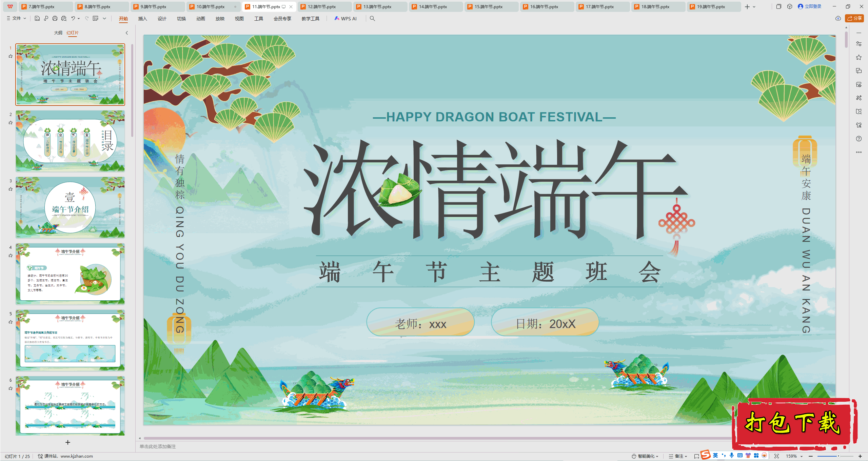This screenshot has width=868, height=461.
Task: Open Print Preview icon
Action: point(64,19)
